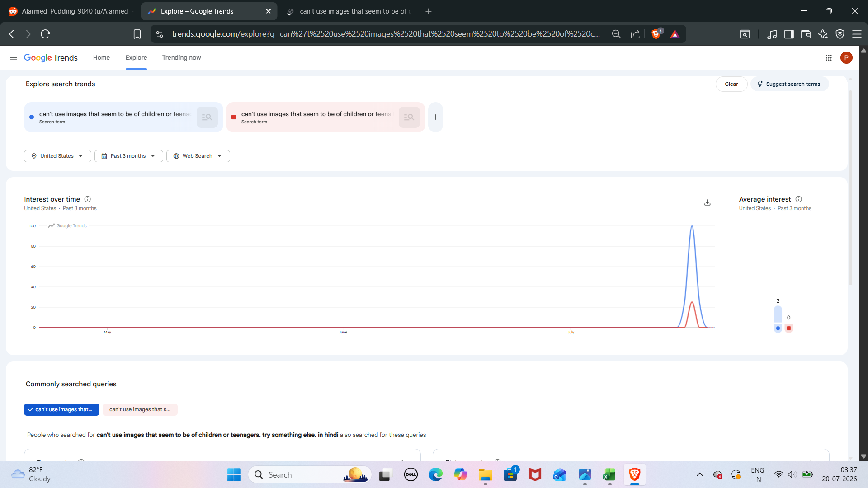Open the Windows Start menu
868x488 pixels.
(234, 475)
